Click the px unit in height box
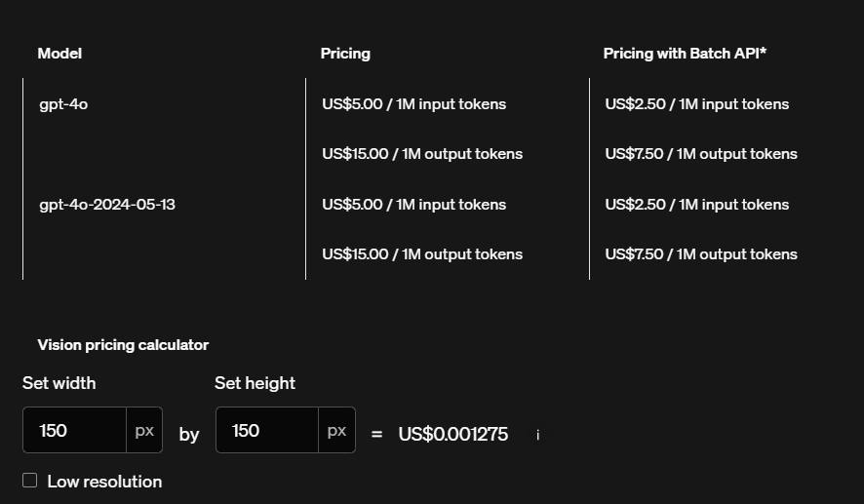864x504 pixels. coord(336,430)
